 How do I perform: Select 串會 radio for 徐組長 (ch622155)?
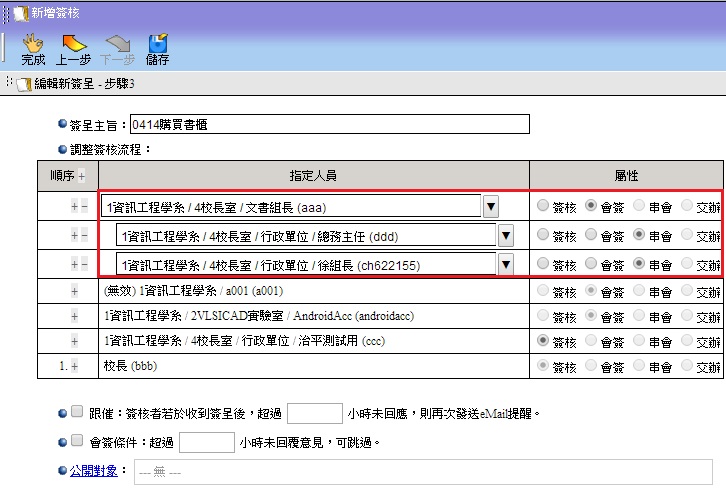[639, 263]
